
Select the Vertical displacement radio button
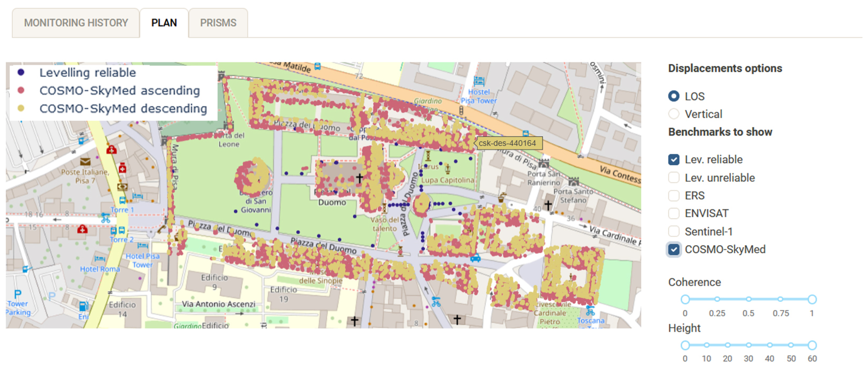(x=674, y=114)
